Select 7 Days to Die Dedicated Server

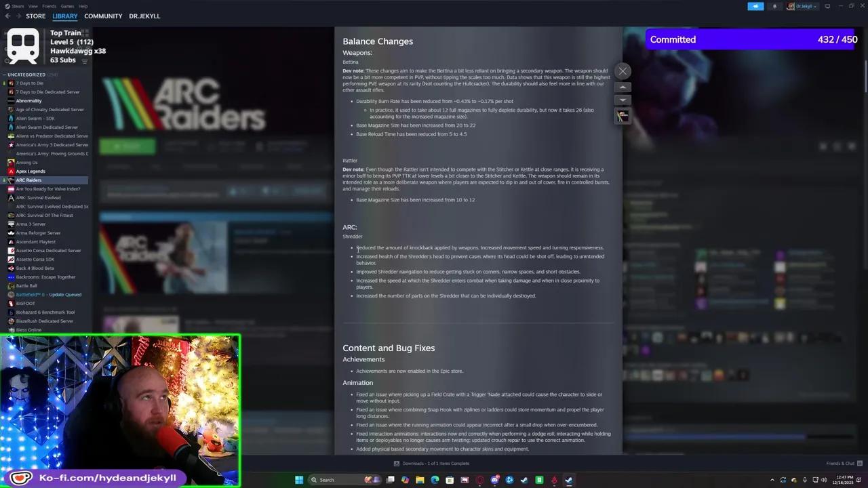47,92
